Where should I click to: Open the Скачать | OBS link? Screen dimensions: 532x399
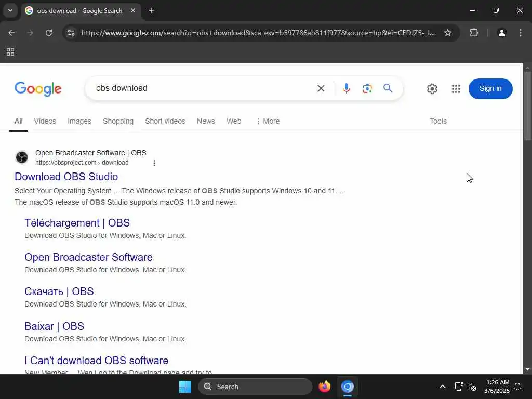[x=59, y=291]
